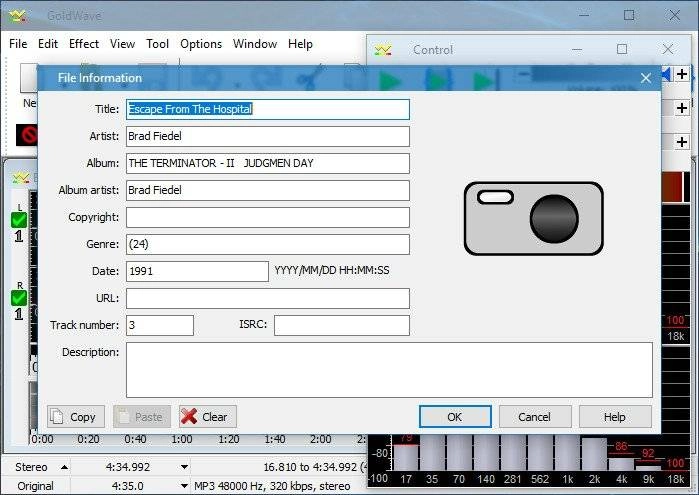Click the GoldWave app icon in title bar
Image resolution: width=699 pixels, height=495 pixels.
(x=18, y=16)
